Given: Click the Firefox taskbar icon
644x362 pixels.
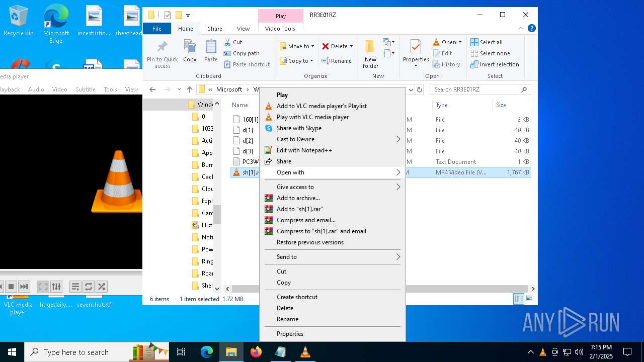Looking at the screenshot, I should [x=256, y=352].
